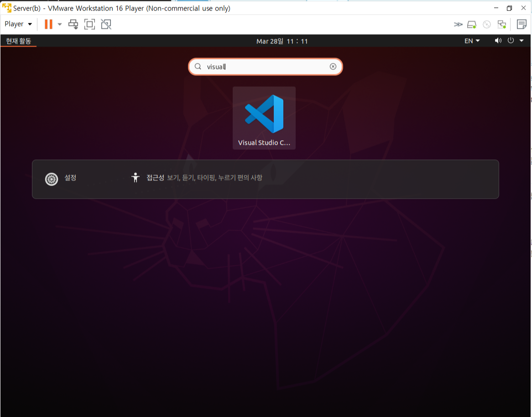532x417 pixels.
Task: Open the 설정 settings result
Action: pos(61,179)
